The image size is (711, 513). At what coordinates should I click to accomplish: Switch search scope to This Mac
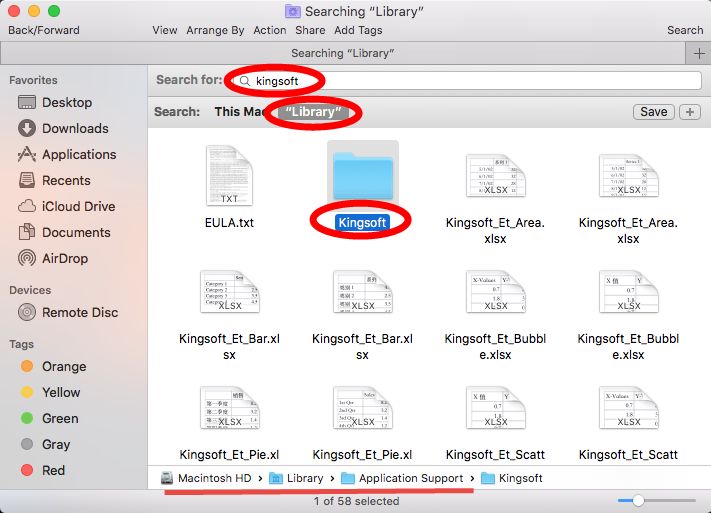(240, 112)
